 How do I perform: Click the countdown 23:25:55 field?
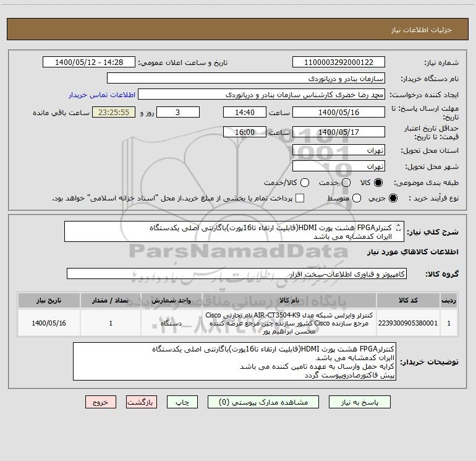(x=114, y=112)
